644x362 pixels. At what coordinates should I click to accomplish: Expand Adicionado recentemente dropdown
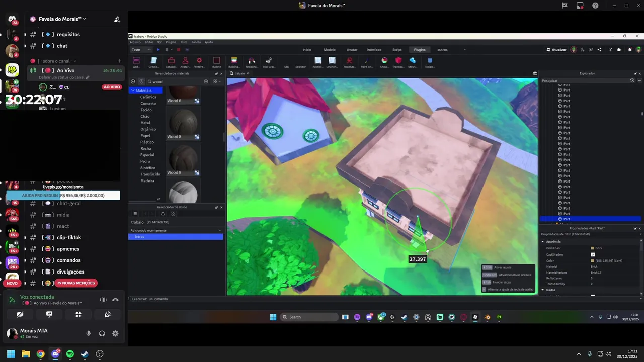[x=219, y=230]
